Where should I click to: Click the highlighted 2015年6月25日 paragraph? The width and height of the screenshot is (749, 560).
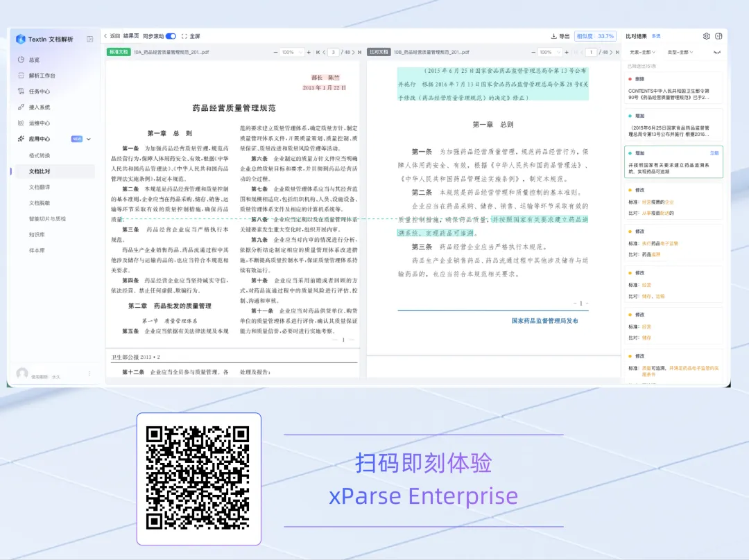click(492, 84)
